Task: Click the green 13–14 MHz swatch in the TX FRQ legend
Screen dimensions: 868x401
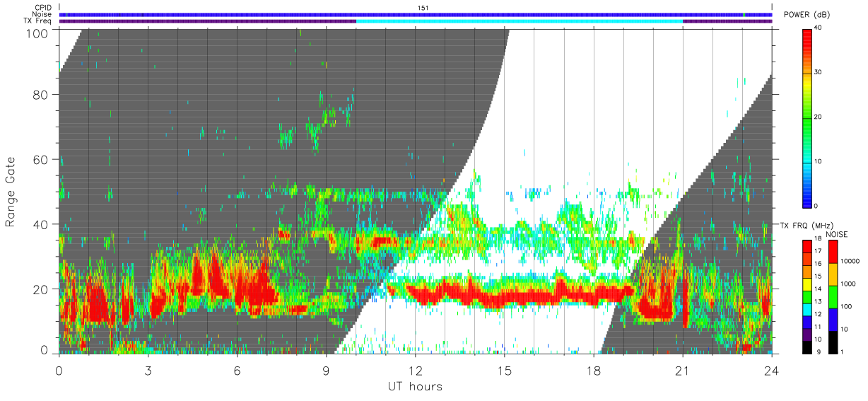Action: pyautogui.click(x=807, y=297)
